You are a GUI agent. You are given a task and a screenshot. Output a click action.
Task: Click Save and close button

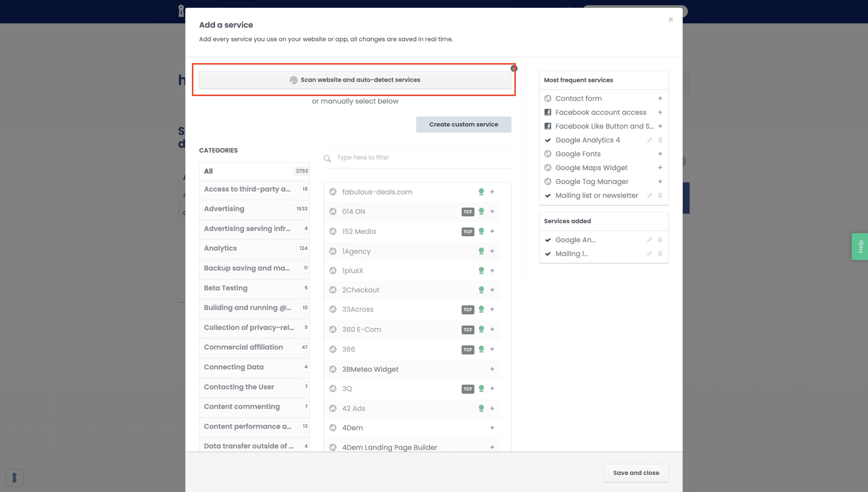point(636,473)
